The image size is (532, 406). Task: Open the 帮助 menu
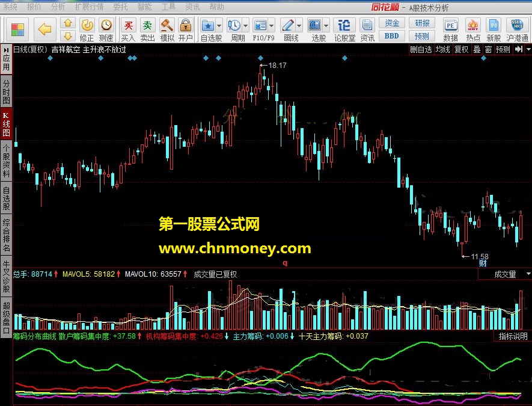[x=216, y=7]
